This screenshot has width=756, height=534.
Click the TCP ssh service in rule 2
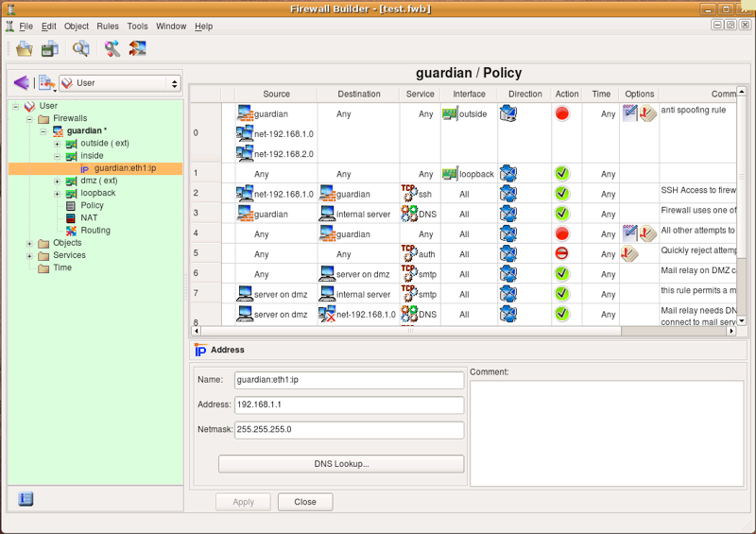click(x=417, y=194)
